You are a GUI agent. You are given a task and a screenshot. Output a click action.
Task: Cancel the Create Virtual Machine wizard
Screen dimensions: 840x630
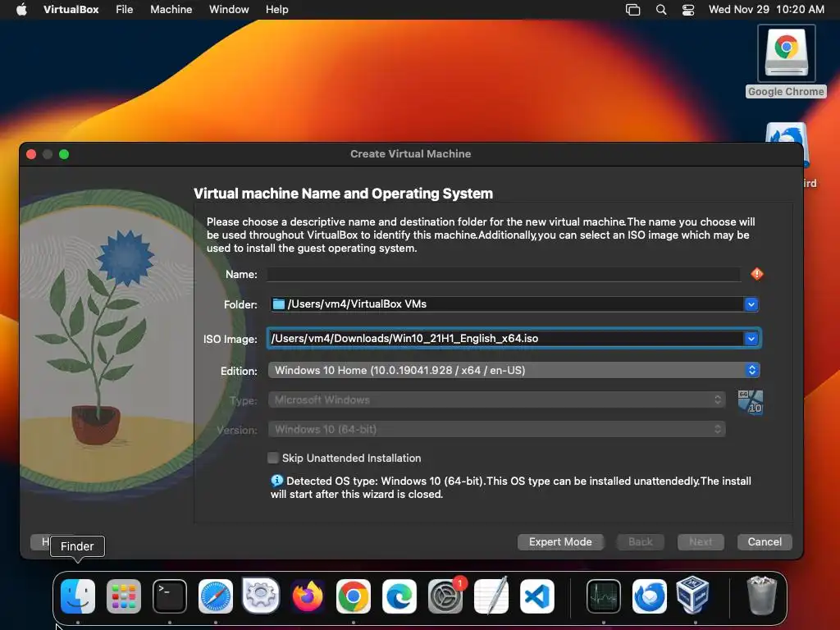(x=765, y=541)
